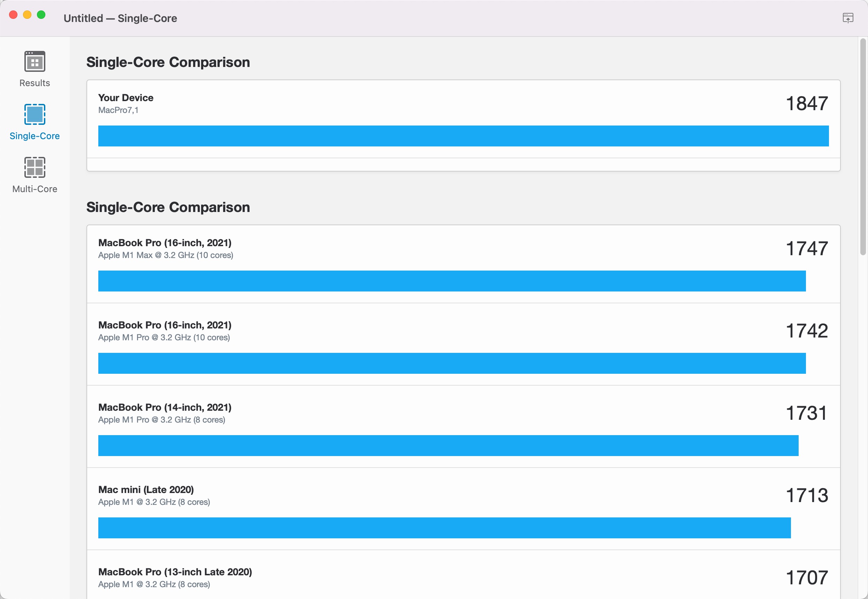Image resolution: width=868 pixels, height=599 pixels.
Task: Click the Your Device score bar
Action: [463, 136]
